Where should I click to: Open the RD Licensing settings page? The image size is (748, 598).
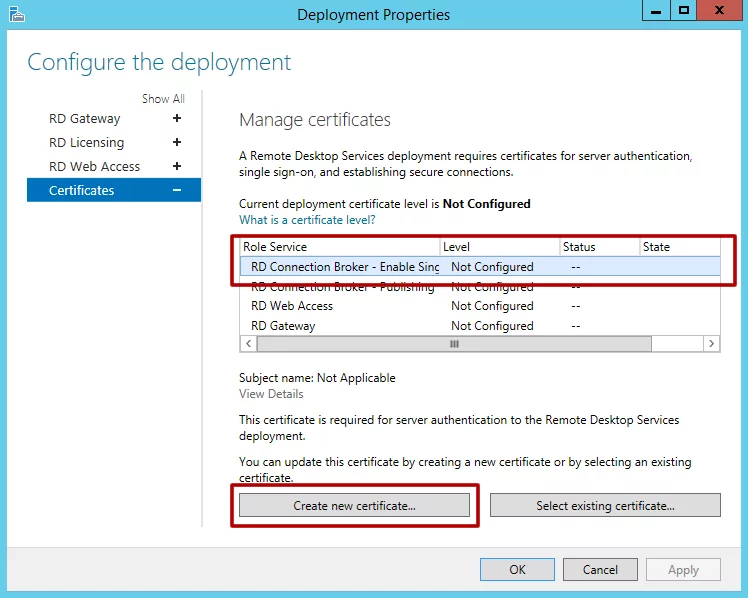tap(87, 142)
